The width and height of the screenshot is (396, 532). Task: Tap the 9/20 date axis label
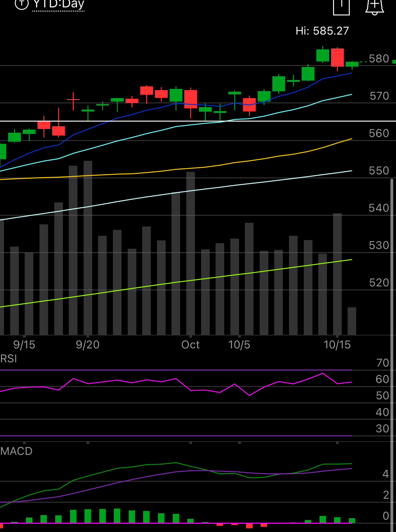(x=88, y=345)
